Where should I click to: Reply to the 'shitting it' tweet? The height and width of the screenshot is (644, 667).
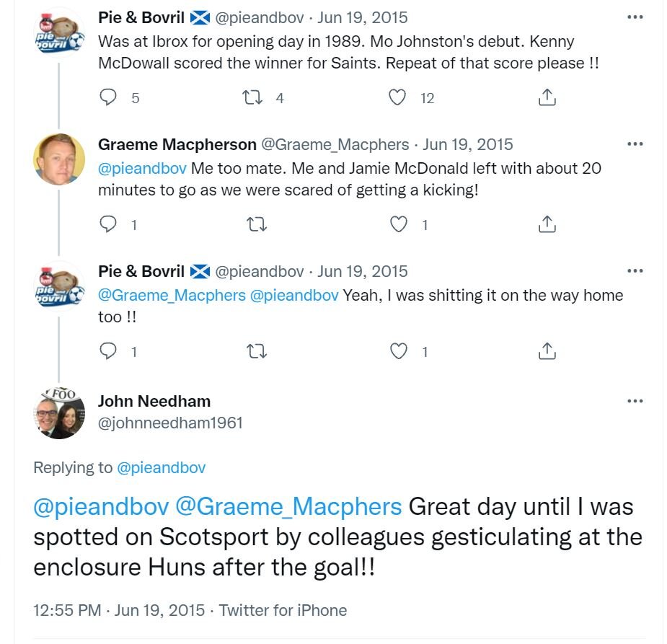(x=107, y=351)
